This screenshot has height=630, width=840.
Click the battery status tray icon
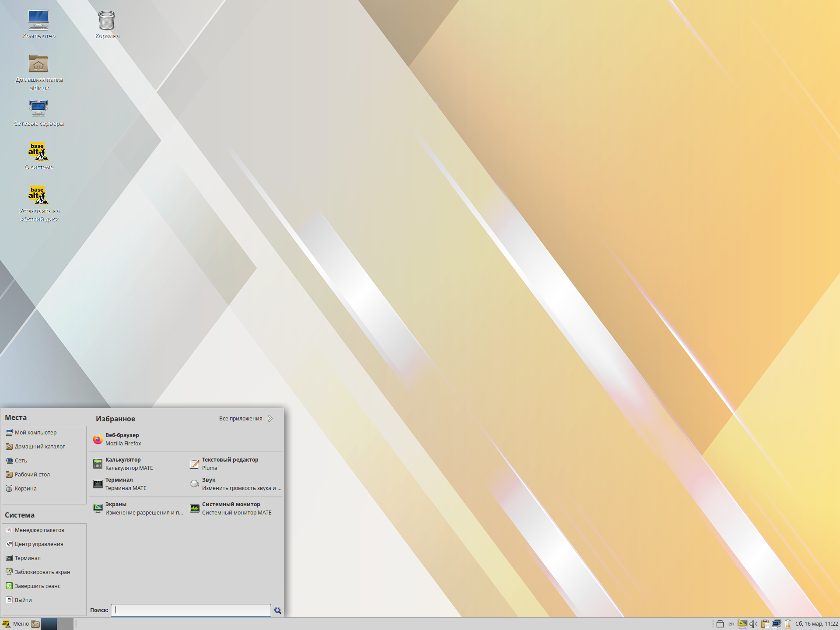click(788, 624)
